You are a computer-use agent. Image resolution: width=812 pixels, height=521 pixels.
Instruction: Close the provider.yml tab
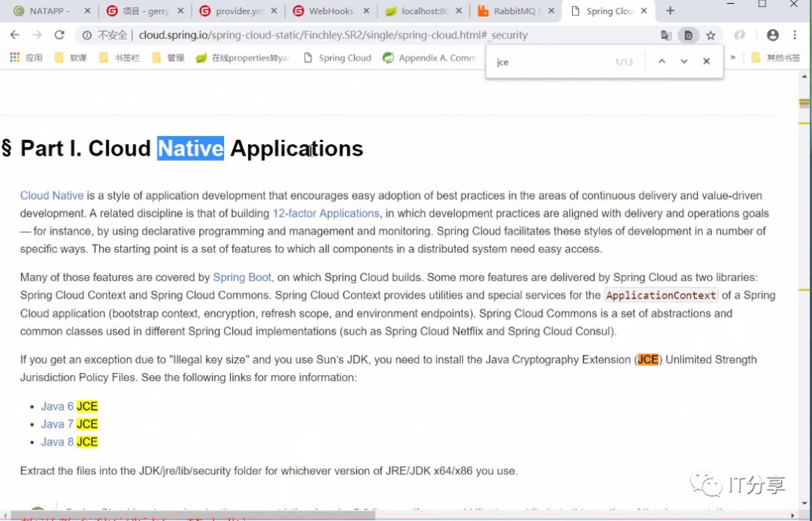pyautogui.click(x=274, y=11)
